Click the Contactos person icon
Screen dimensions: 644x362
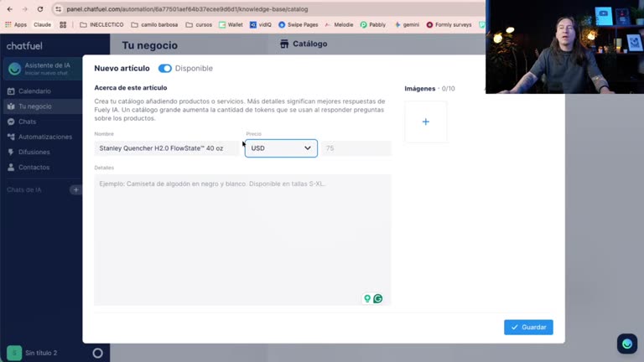click(x=11, y=167)
